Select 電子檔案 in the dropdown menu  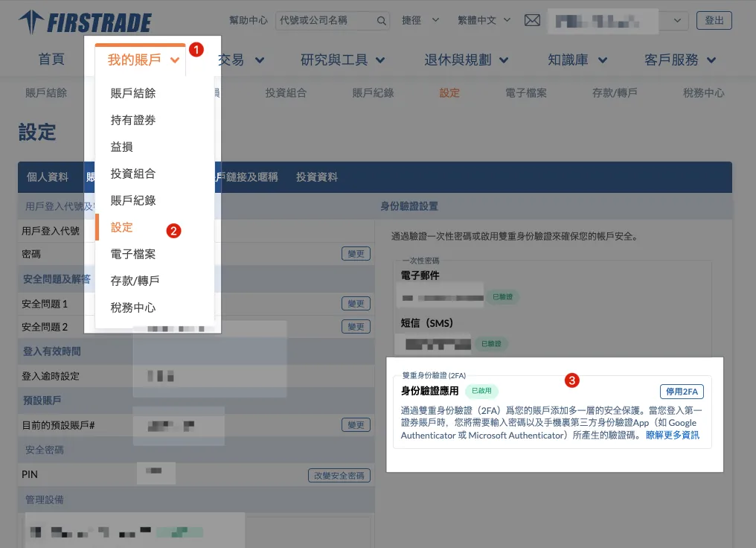pos(133,254)
